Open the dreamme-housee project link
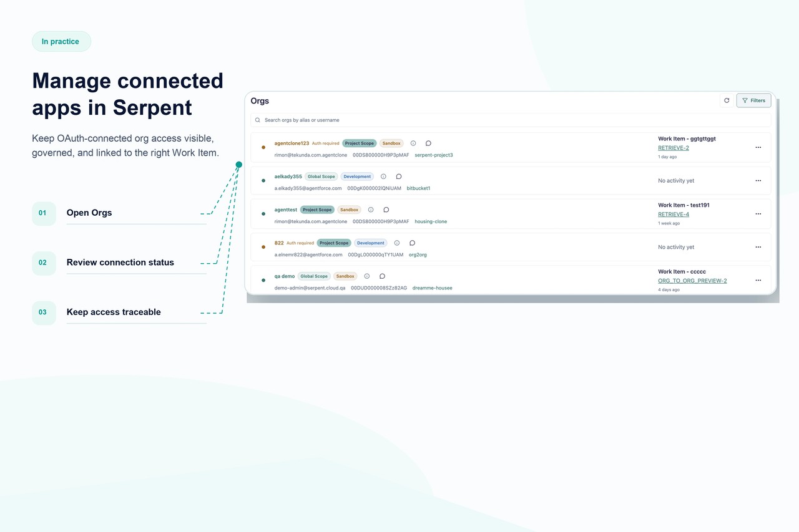The height and width of the screenshot is (532, 799). [x=433, y=288]
